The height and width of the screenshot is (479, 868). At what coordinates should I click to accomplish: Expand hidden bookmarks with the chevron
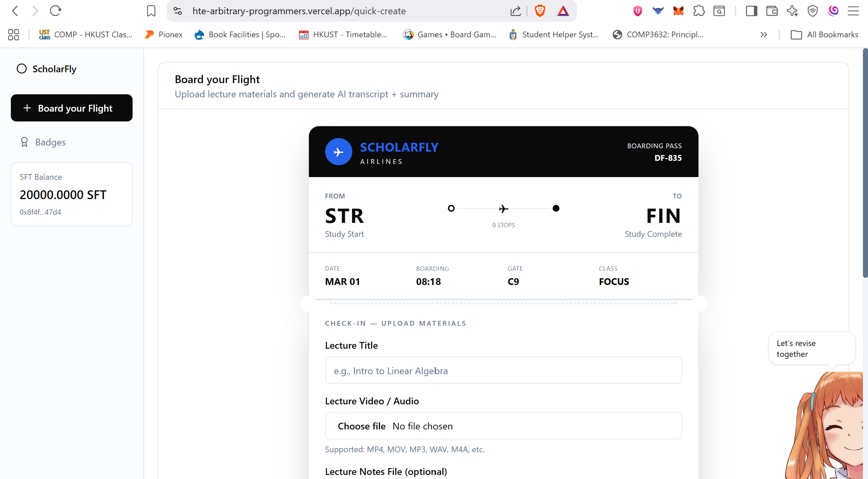[x=764, y=35]
